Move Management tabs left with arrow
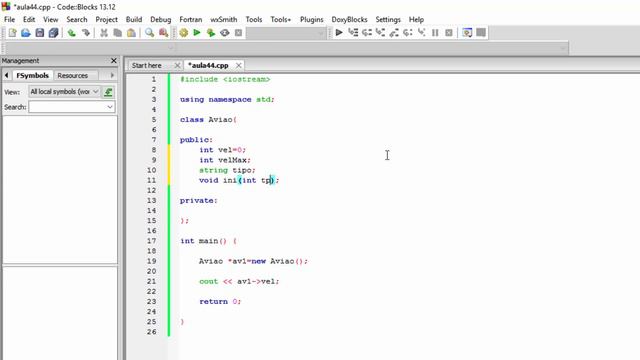The width and height of the screenshot is (640, 360). pos(7,76)
